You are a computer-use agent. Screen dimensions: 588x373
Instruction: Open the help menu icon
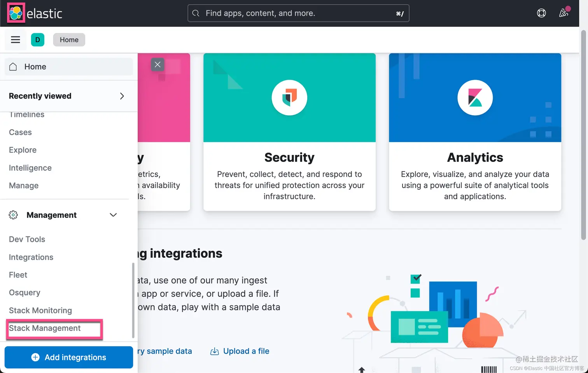(x=541, y=13)
